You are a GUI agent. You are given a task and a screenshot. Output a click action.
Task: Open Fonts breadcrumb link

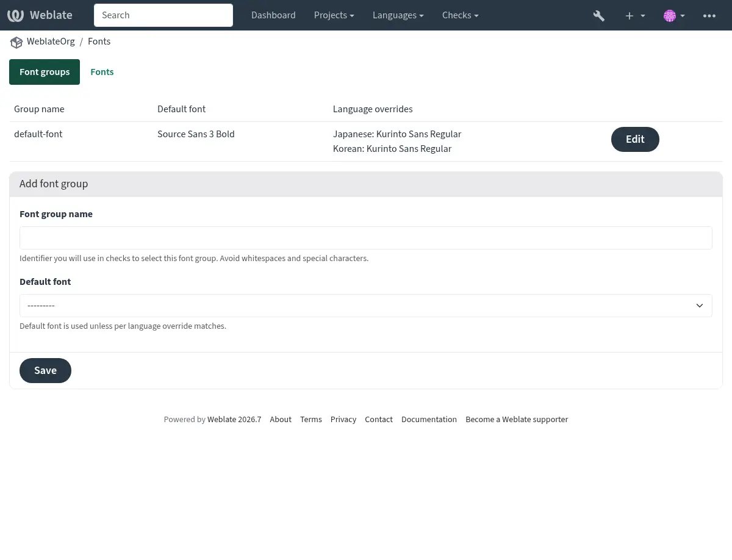[99, 41]
